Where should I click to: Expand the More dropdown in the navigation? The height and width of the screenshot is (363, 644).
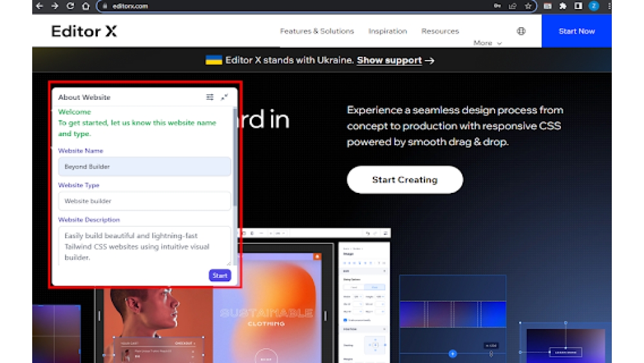pyautogui.click(x=488, y=43)
